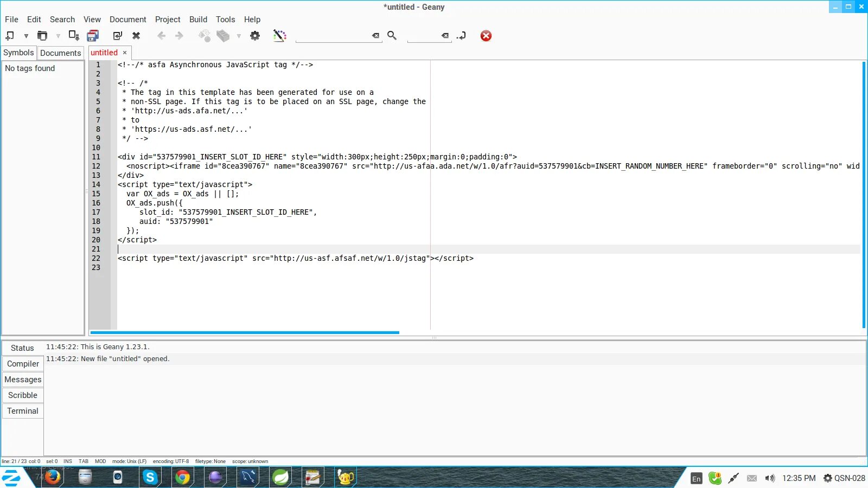Click 'No tags found' in Symbols panel
The image size is (868, 488).
(x=30, y=68)
